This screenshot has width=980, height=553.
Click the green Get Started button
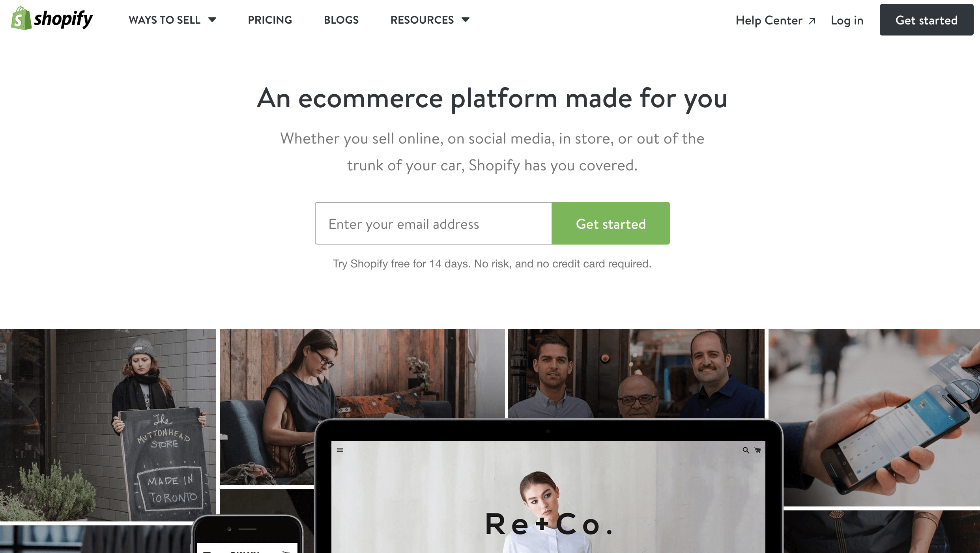pyautogui.click(x=610, y=223)
